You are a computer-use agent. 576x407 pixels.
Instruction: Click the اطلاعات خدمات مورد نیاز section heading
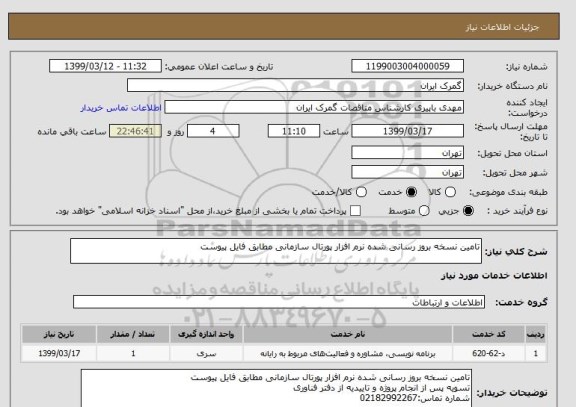pyautogui.click(x=494, y=276)
